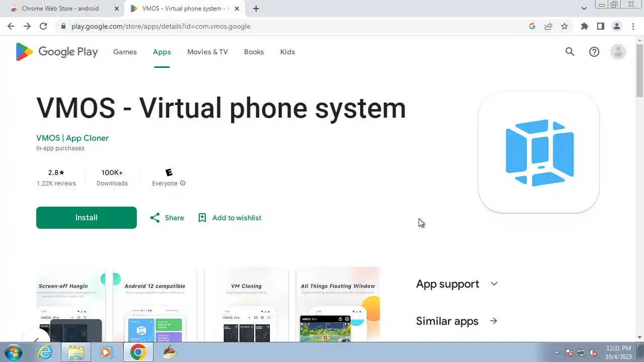
Task: Go back with the browser back arrow
Action: point(11,26)
